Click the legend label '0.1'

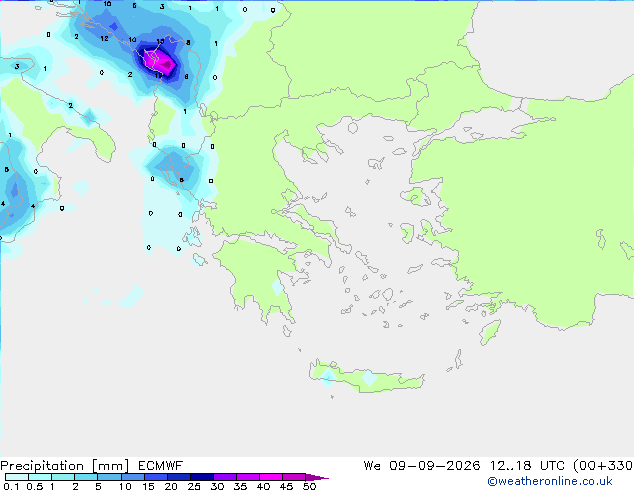pos(11,486)
